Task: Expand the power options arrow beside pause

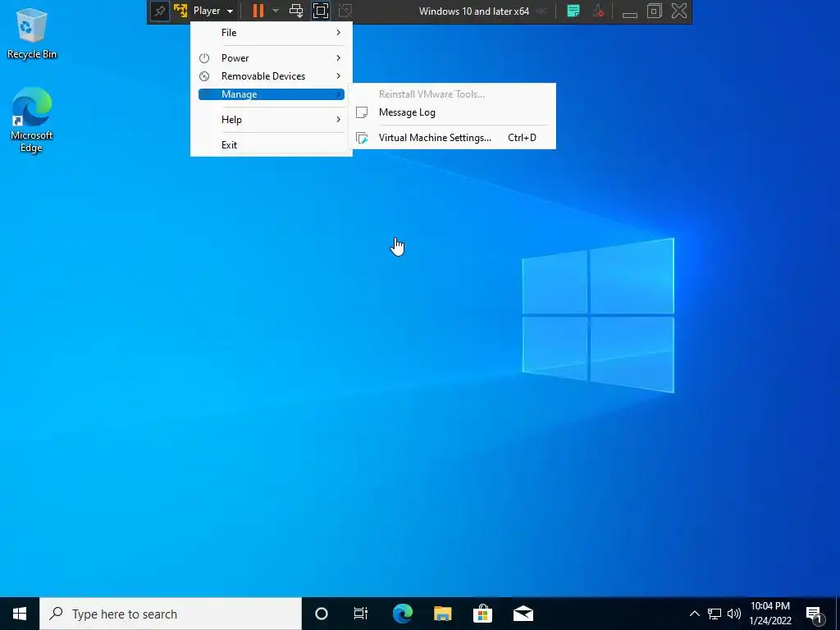Action: click(276, 11)
